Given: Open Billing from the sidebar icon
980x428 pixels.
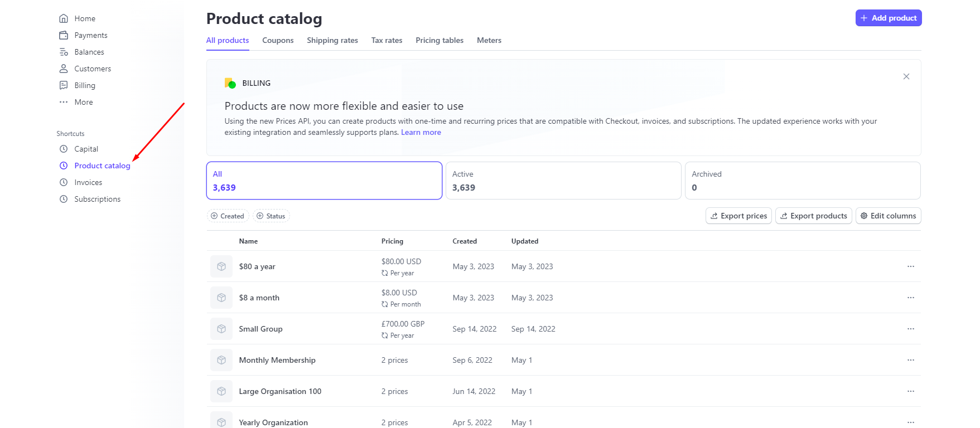Looking at the screenshot, I should 64,85.
